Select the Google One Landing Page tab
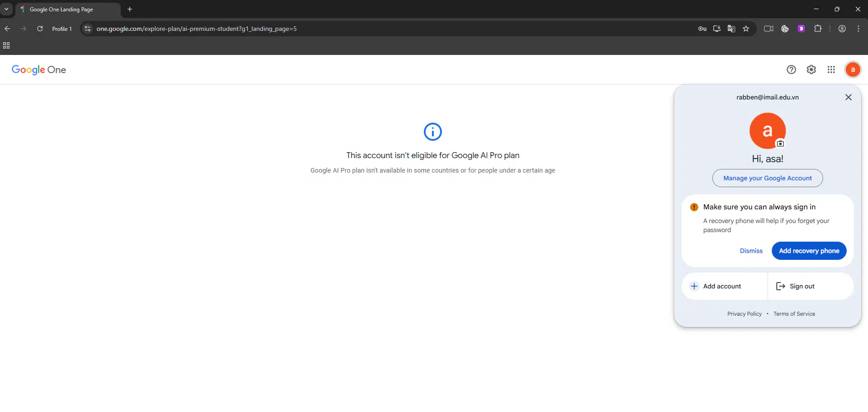This screenshot has width=868, height=412. (x=68, y=9)
